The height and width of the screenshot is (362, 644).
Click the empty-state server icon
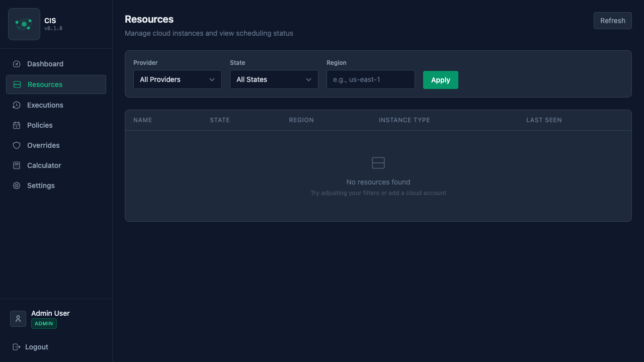pyautogui.click(x=378, y=162)
